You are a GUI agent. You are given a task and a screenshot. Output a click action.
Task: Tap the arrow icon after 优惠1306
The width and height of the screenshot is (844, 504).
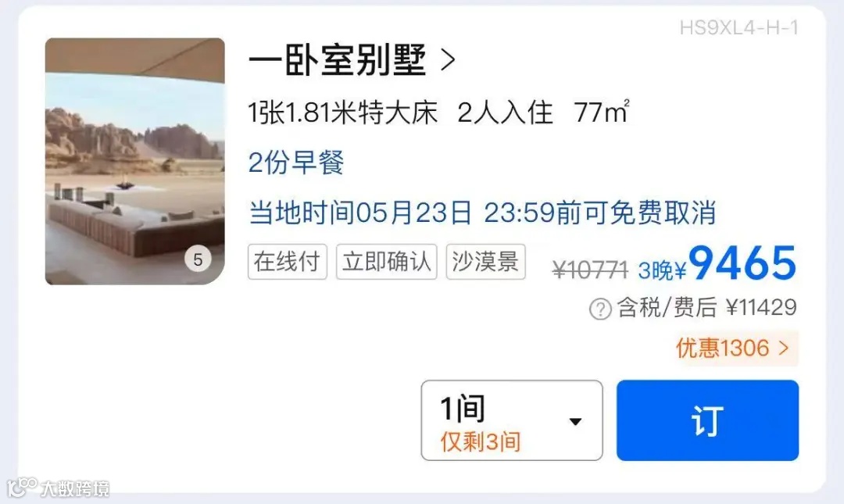point(784,349)
